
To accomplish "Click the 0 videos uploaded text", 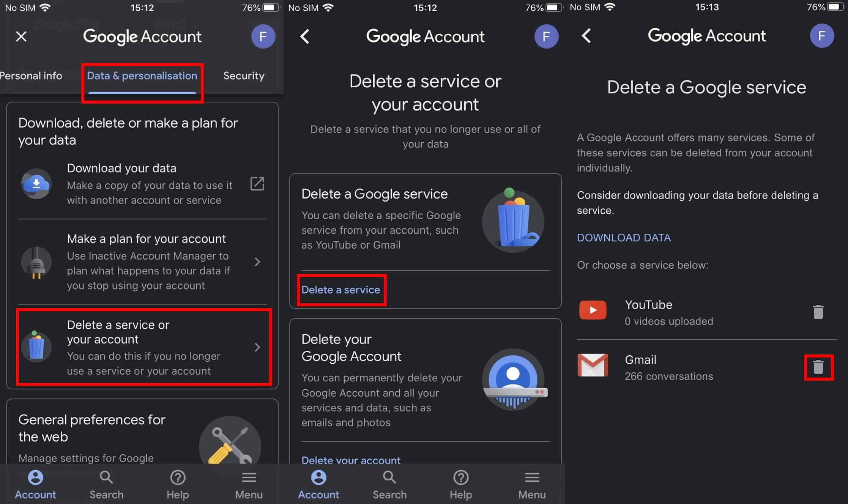I will click(669, 321).
